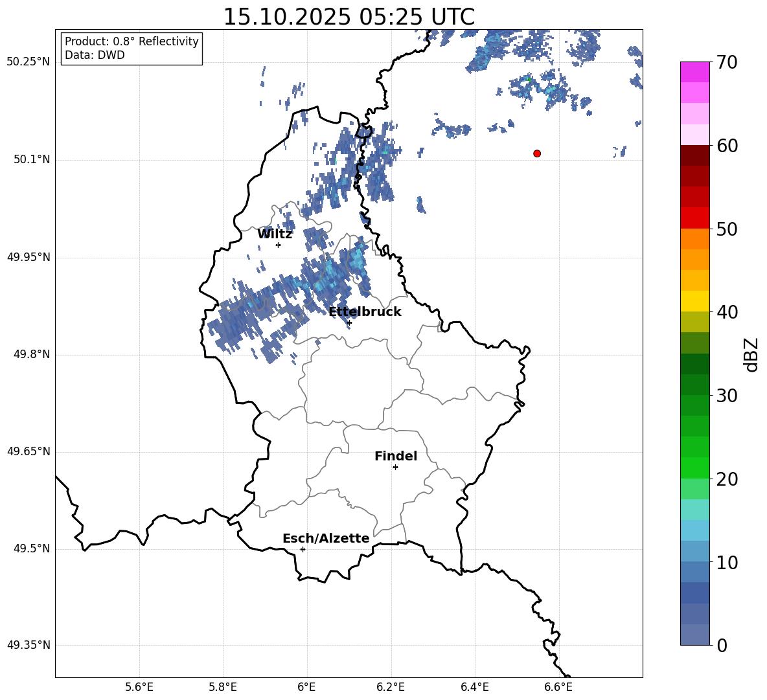Click the 60 tick label on colorbar
Viewport: 767px width, 700px height.
click(727, 146)
